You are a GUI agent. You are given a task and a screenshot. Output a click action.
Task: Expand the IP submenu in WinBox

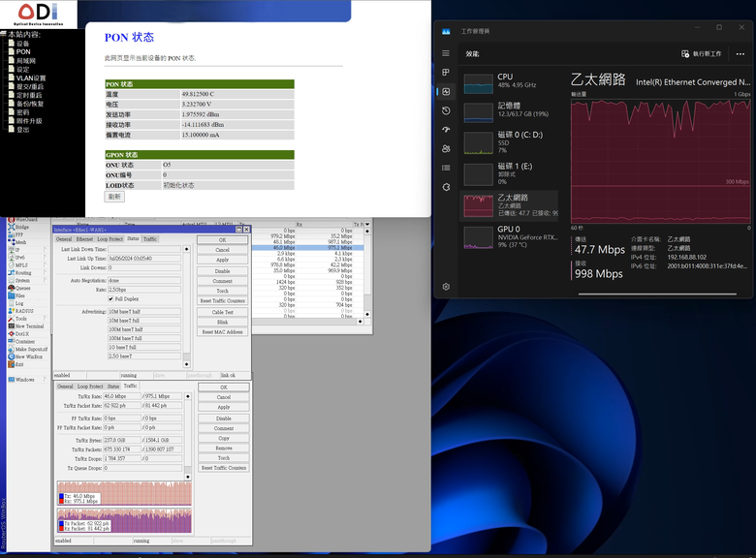(46, 250)
